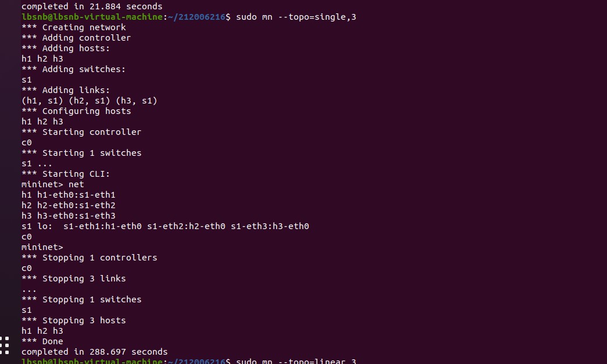
Task: Click the '(h1, s1) (h2, s1) (h3, s1)' links line
Action: click(90, 101)
